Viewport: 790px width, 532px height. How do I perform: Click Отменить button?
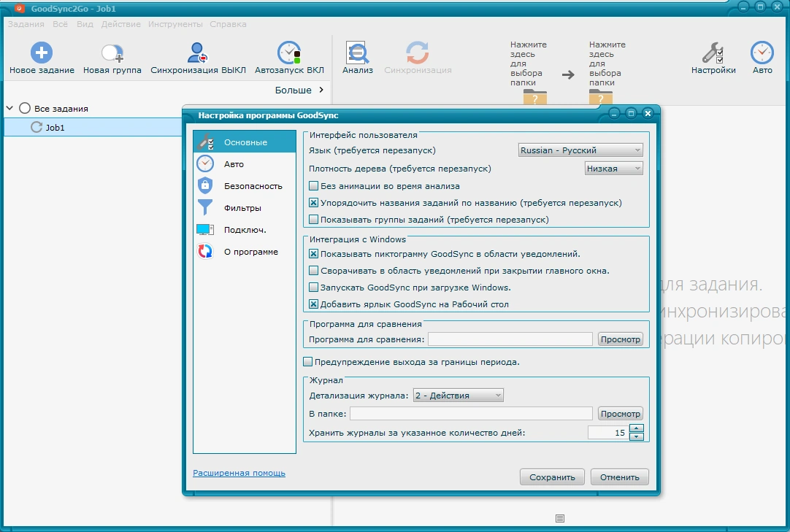pyautogui.click(x=619, y=477)
